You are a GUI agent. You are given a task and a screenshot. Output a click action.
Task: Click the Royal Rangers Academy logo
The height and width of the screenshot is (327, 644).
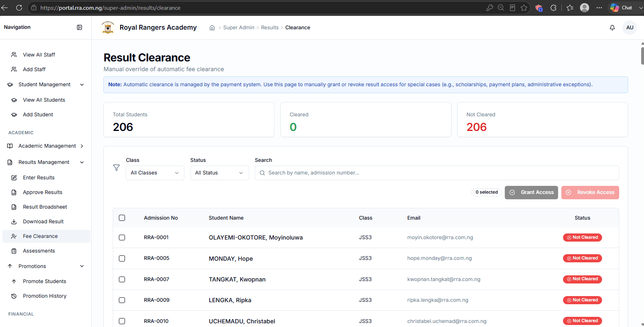point(108,27)
